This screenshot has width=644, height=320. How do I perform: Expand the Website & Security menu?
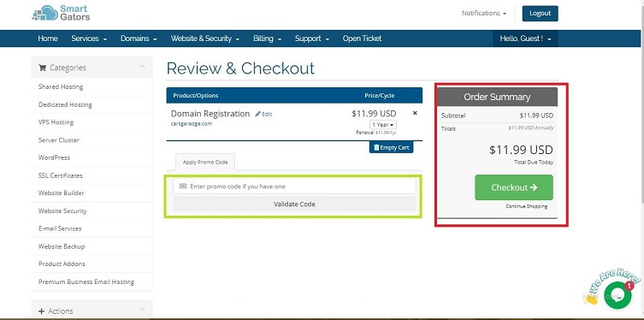coord(205,39)
